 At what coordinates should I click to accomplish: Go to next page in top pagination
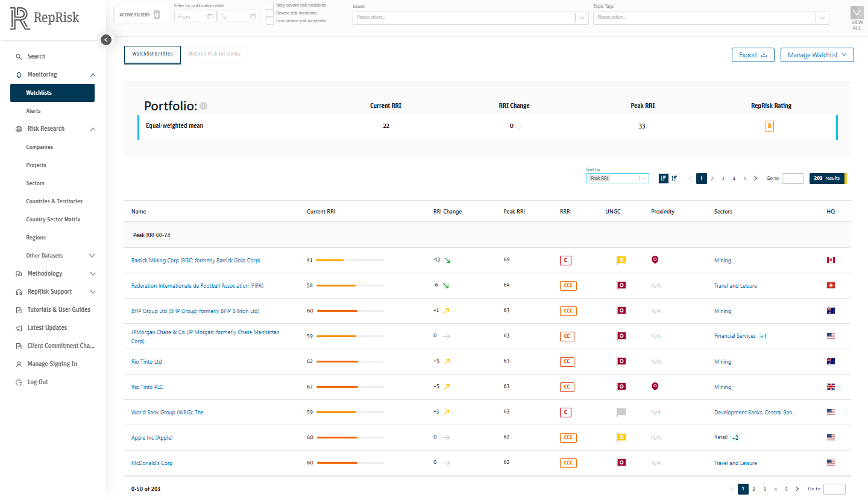coord(756,179)
